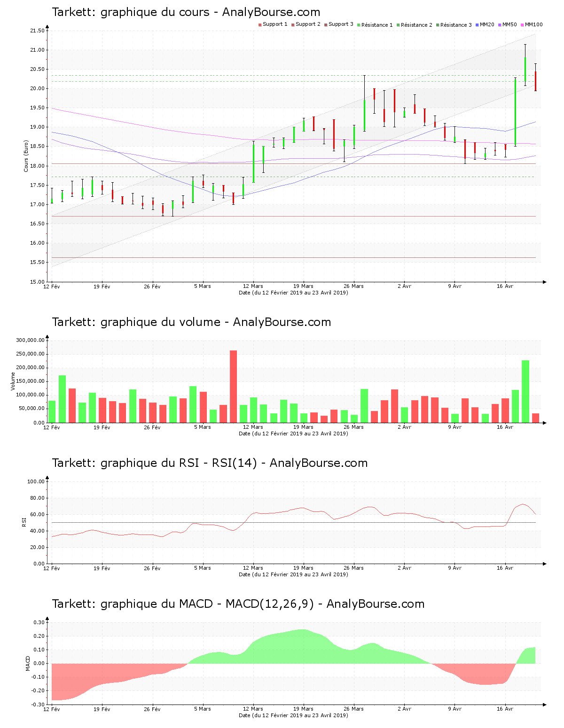Screen dimensions: 564x728
Task: Click '19 Fév' on the RSI chart axis
Action: (102, 568)
